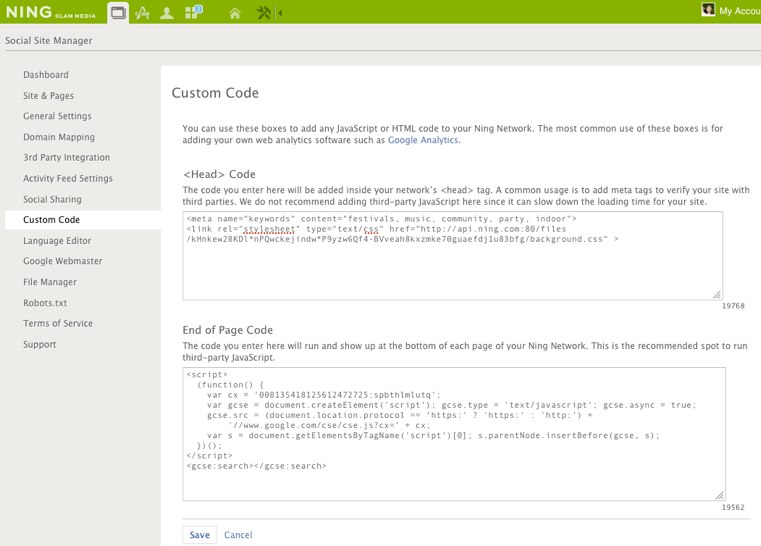Go to the home icon in top bar
This screenshot has height=546, width=761.
click(235, 13)
